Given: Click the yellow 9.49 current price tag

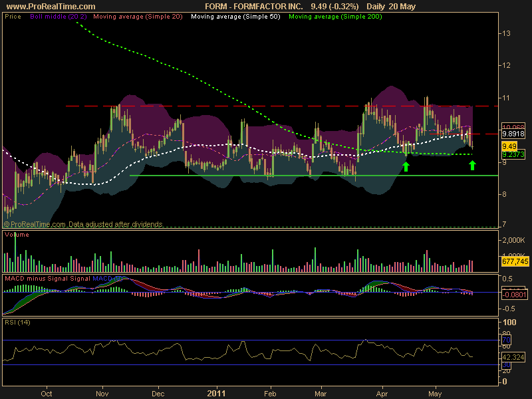Looking at the screenshot, I should (x=509, y=146).
